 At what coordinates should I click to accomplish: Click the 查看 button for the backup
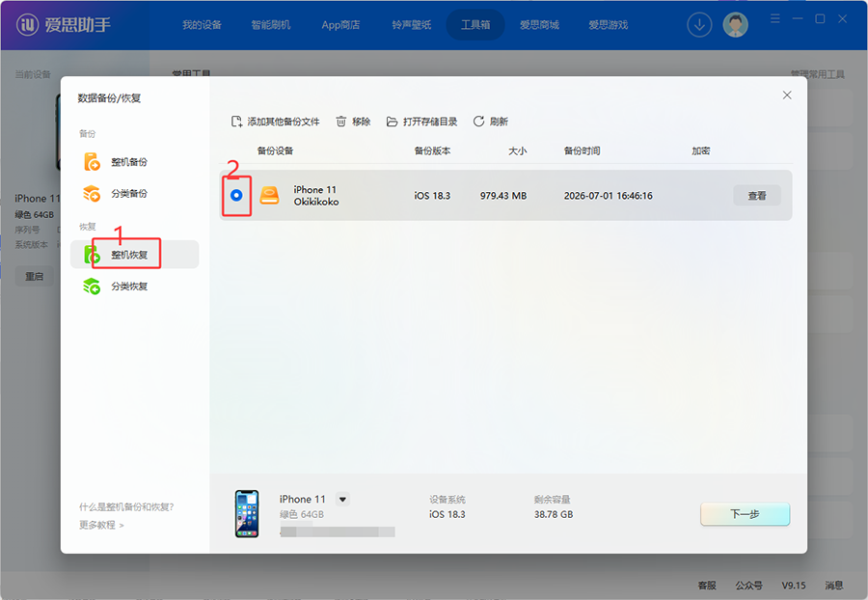tap(757, 196)
